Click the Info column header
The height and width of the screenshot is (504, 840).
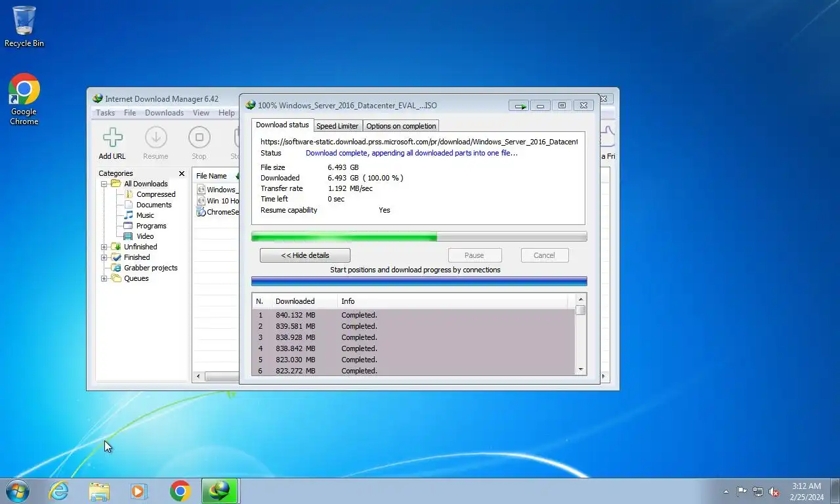(453, 301)
